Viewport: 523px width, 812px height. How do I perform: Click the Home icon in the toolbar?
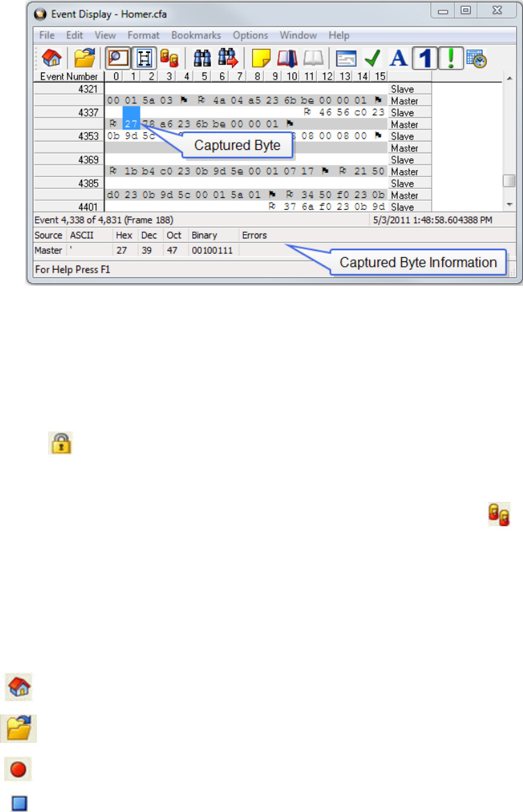click(x=50, y=57)
